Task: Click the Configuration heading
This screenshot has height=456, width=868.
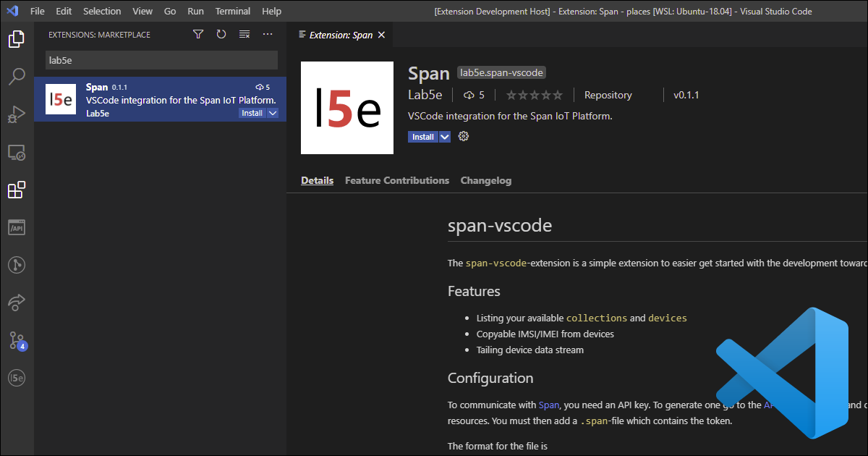Action: [490, 378]
